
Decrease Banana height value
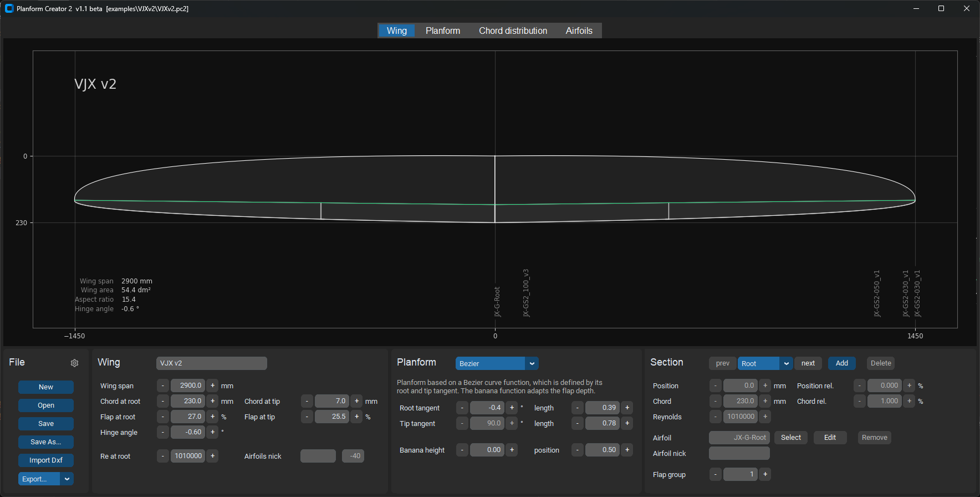[462, 450]
